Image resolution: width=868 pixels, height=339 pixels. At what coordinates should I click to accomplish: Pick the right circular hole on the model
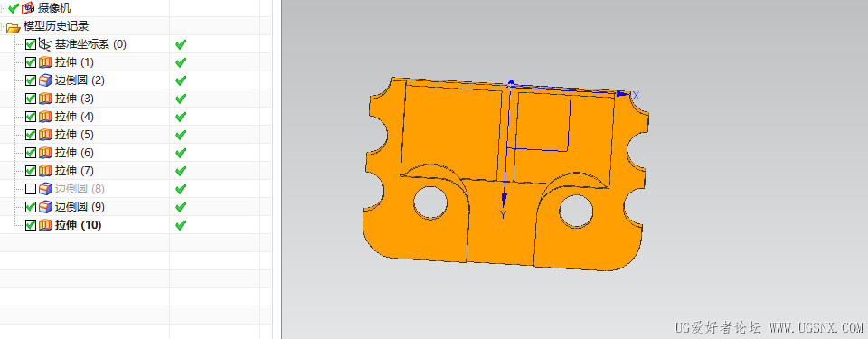[576, 211]
